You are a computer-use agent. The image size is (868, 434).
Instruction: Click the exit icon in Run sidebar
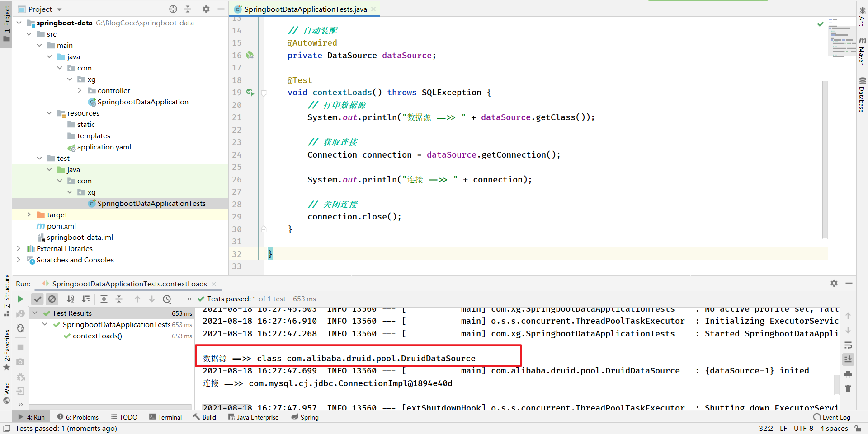20,391
